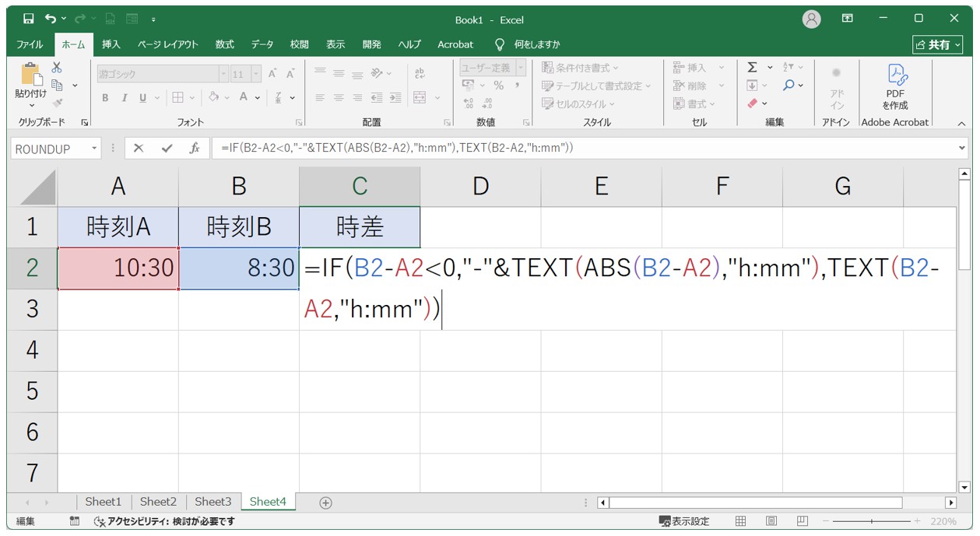Decrease font size with the smaller A
The image size is (980, 536).
pyautogui.click(x=290, y=74)
